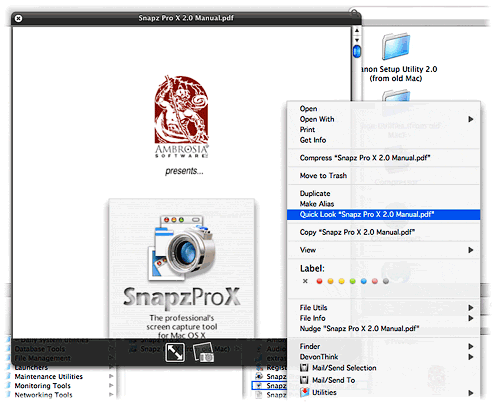This screenshot has height=406, width=495.
Task: Click the Mail/Send Selection envelope icon
Action: pos(304,368)
